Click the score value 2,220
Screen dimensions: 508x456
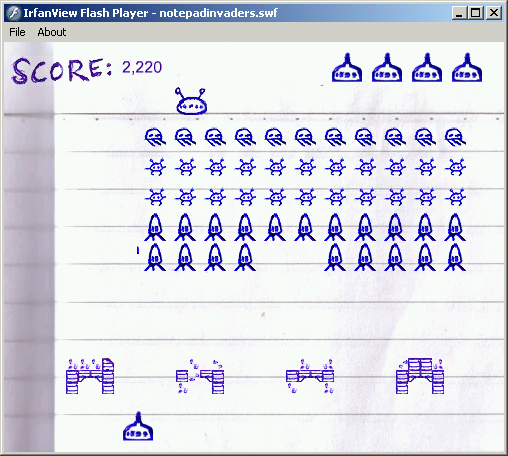point(142,68)
